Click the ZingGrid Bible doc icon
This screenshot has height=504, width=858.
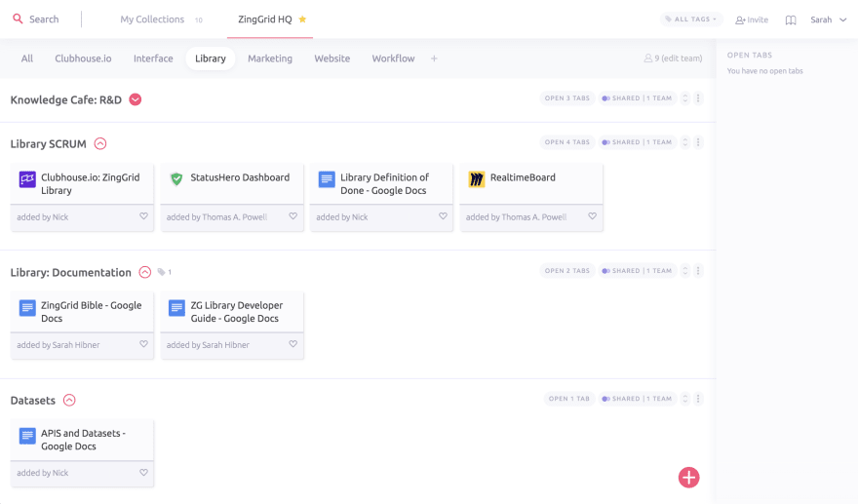coord(27,307)
